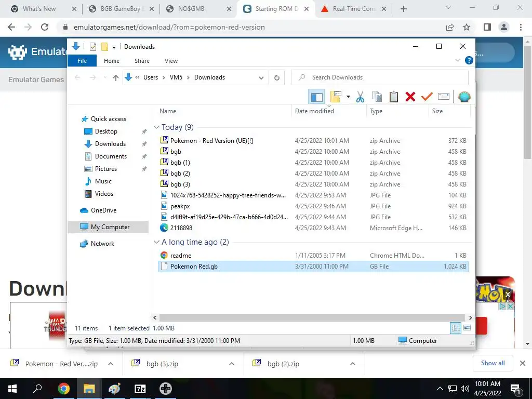Open the View ribbon tab
Viewport: 532px width, 399px height.
[x=171, y=61]
